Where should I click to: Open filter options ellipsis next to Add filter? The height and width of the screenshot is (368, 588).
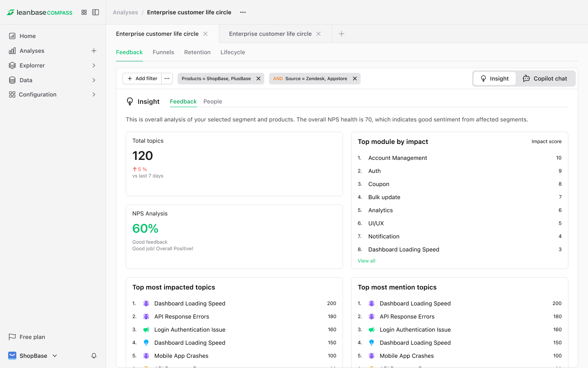[167, 79]
